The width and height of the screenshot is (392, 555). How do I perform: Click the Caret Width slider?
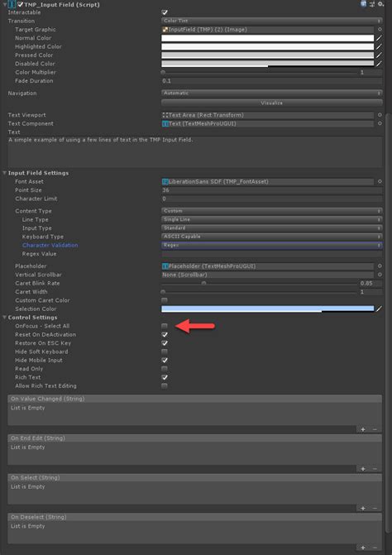click(x=259, y=292)
